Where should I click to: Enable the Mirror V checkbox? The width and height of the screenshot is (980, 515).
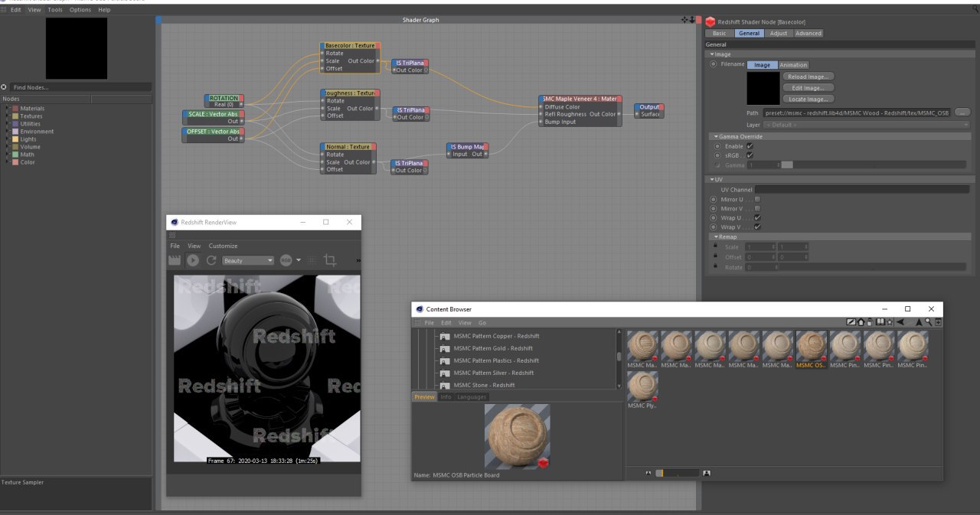(757, 209)
